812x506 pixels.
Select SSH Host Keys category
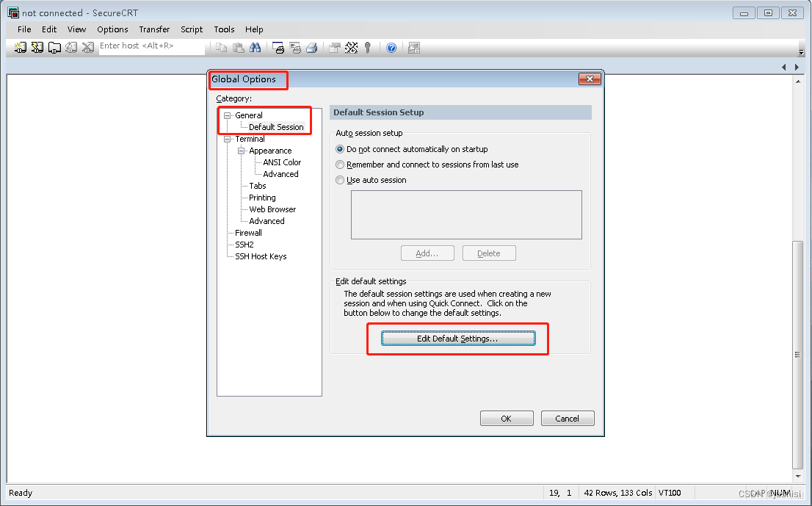tap(261, 256)
